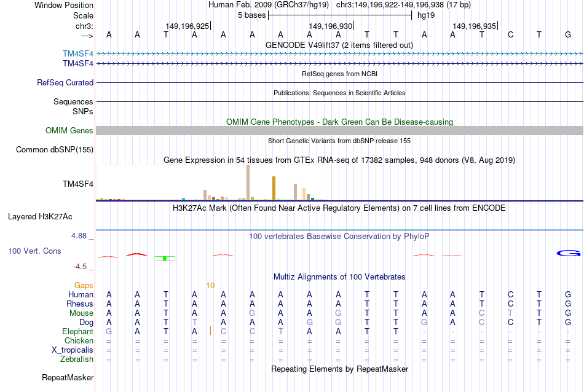Click 100 vertebrates Basewise Conservation by PhyloP title
584x392 pixels.
click(x=339, y=236)
